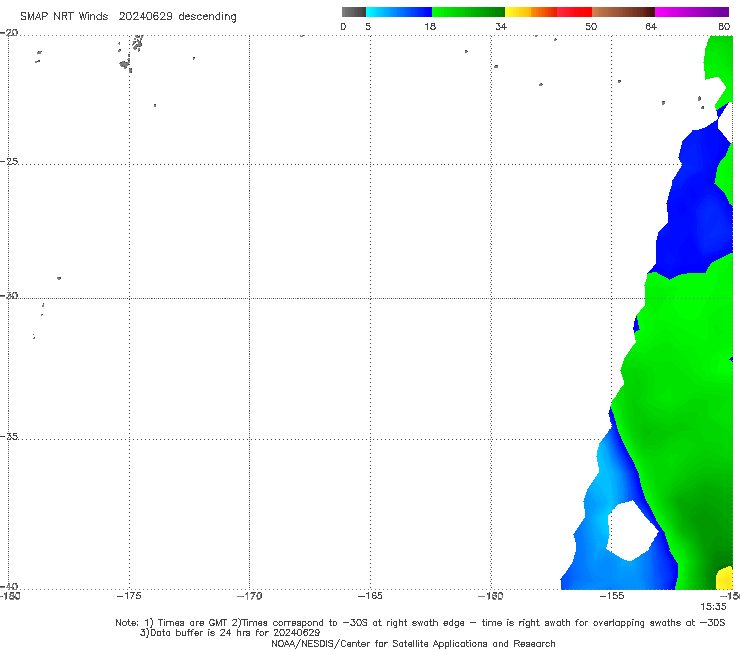The height and width of the screenshot is (650, 740).
Task: Pick the magenta-purple segment of the color bar
Action: [692, 12]
